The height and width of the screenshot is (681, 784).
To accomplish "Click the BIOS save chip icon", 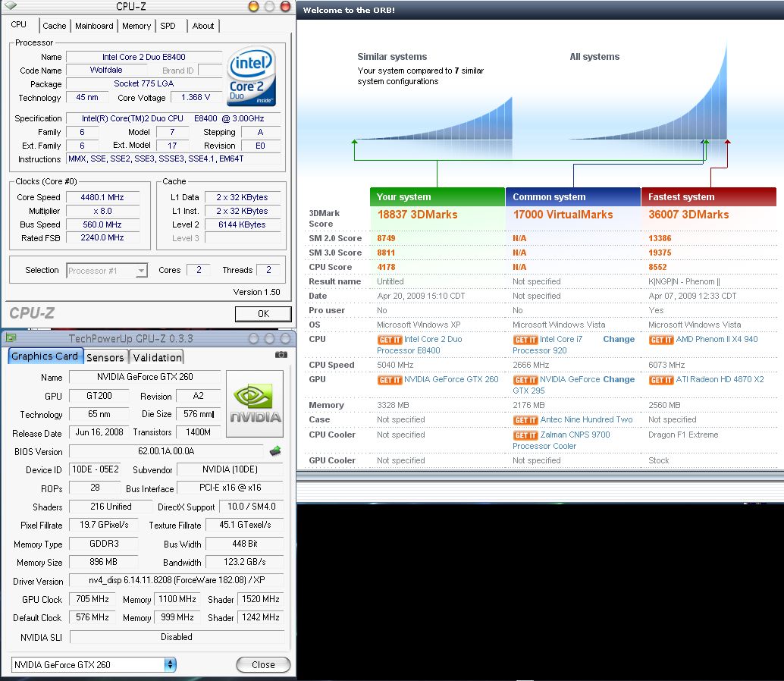I will coord(275,451).
